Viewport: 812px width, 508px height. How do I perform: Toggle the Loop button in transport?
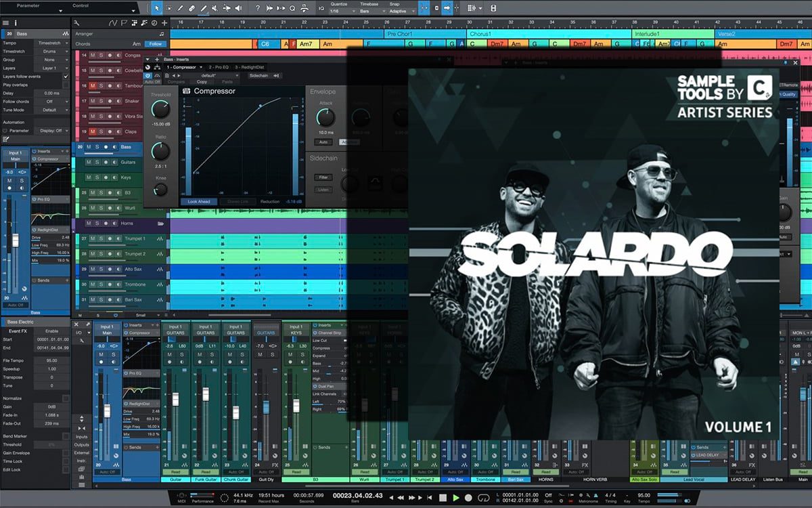484,498
